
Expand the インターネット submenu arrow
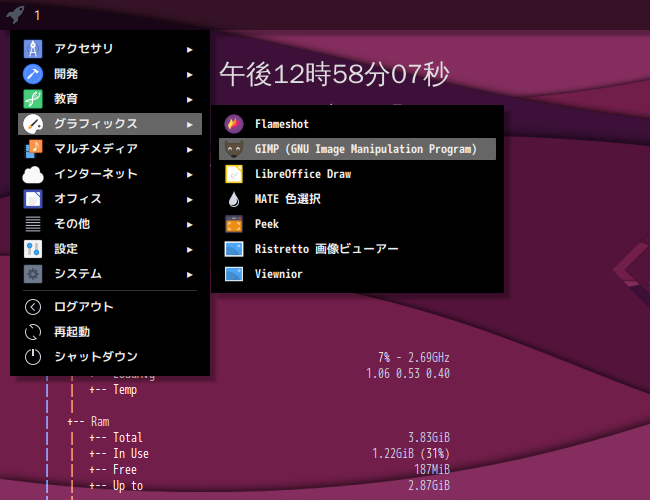189,175
